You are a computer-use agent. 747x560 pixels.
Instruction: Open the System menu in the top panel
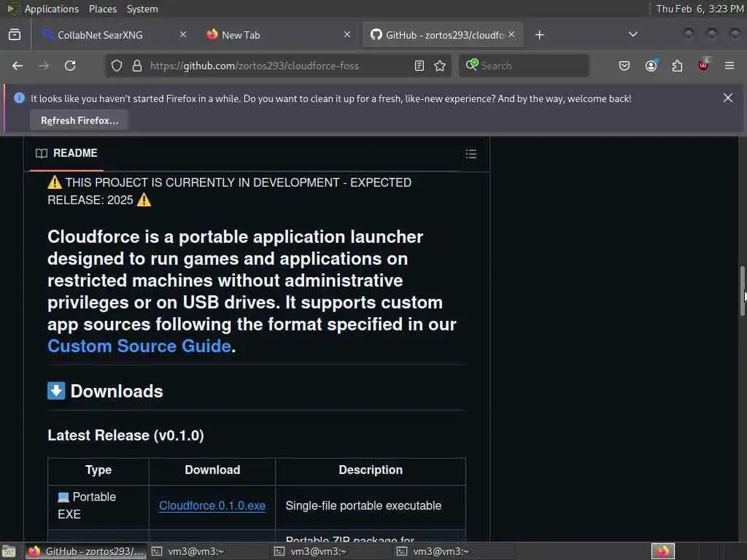[142, 9]
